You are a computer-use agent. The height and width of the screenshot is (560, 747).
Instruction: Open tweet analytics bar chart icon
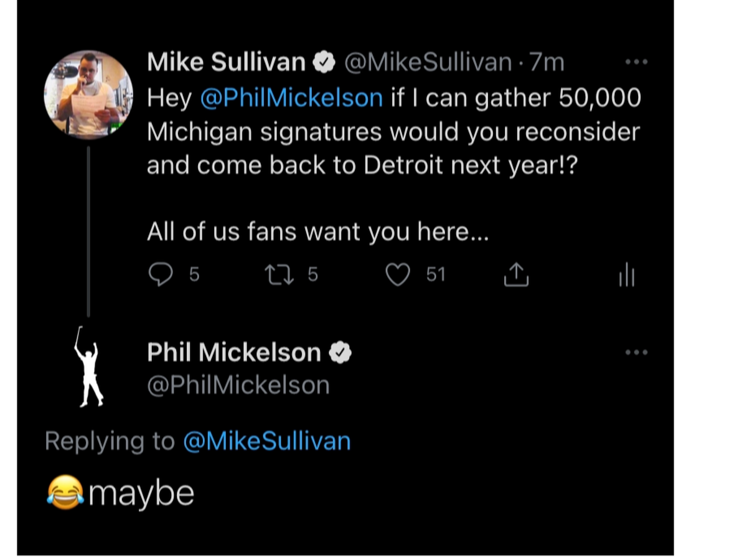[x=626, y=274]
